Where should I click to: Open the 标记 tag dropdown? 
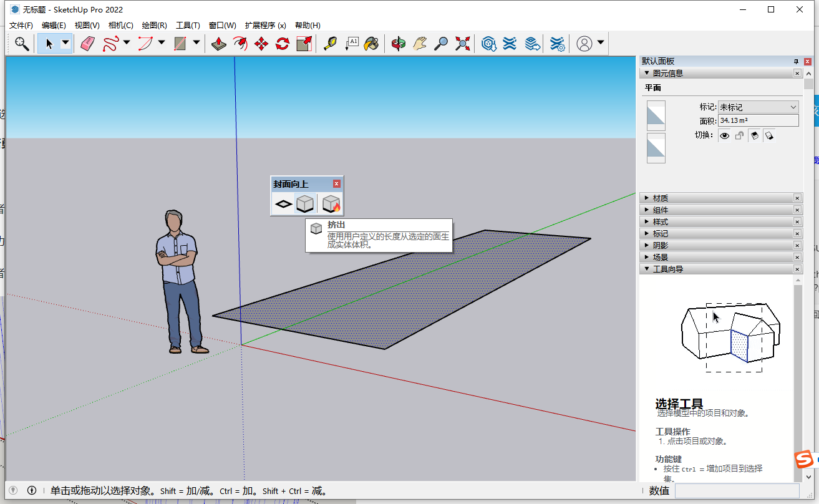tap(758, 107)
